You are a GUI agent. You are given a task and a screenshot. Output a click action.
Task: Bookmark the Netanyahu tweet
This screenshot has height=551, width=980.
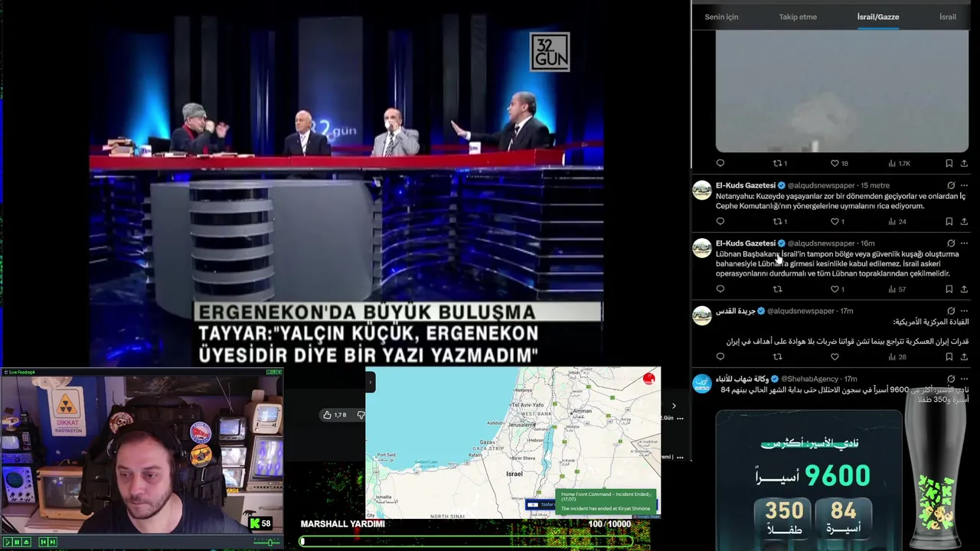coord(949,222)
